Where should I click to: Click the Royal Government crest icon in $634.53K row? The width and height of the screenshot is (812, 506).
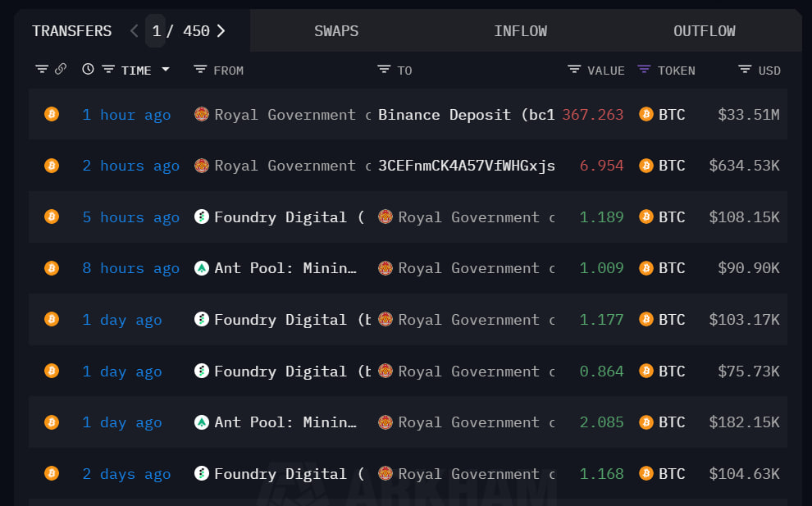pyautogui.click(x=202, y=166)
